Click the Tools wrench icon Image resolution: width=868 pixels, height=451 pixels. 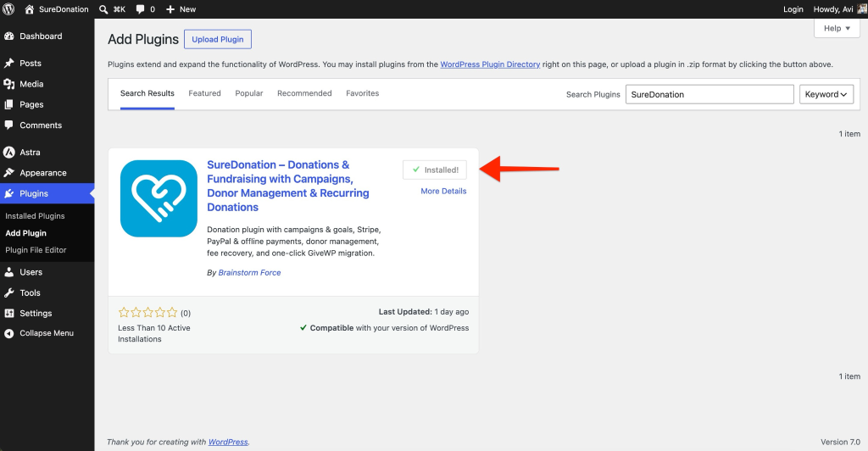pos(8,292)
